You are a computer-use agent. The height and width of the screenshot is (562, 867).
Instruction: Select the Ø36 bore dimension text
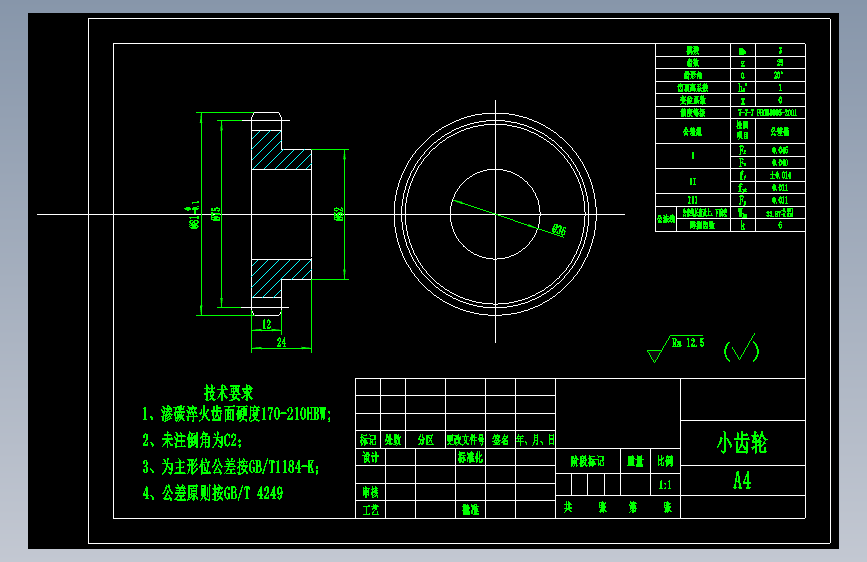coord(558,230)
